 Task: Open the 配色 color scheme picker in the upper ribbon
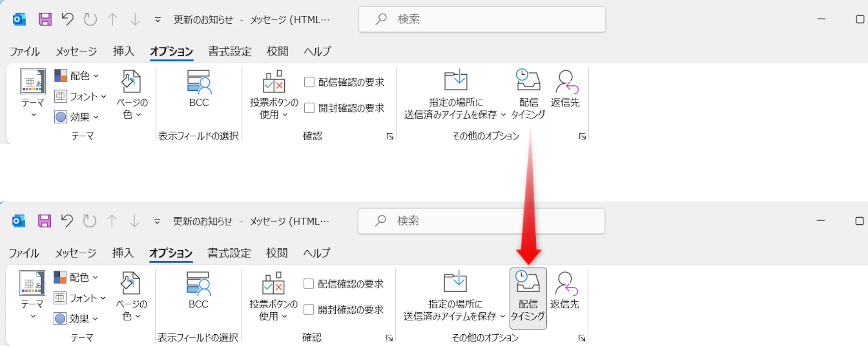click(77, 76)
